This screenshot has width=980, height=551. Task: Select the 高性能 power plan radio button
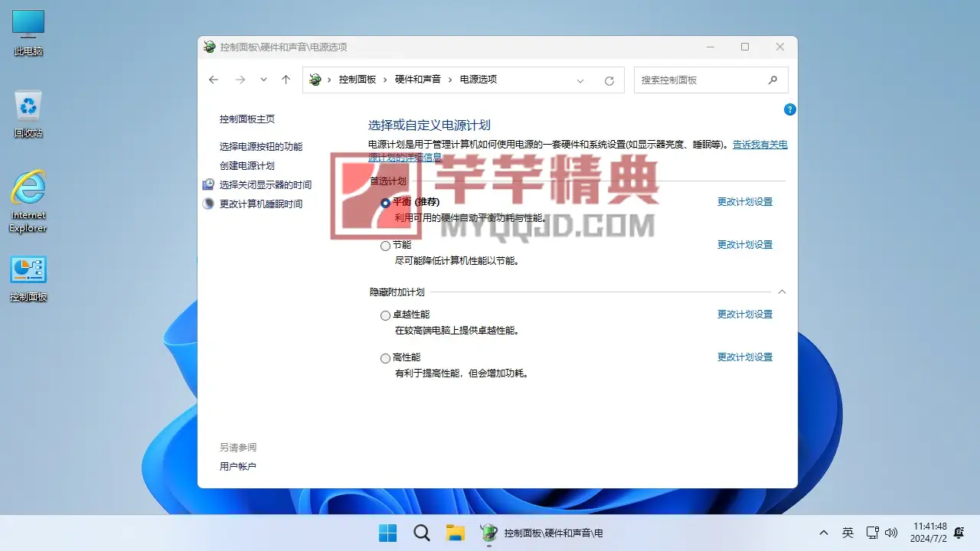[x=385, y=358]
